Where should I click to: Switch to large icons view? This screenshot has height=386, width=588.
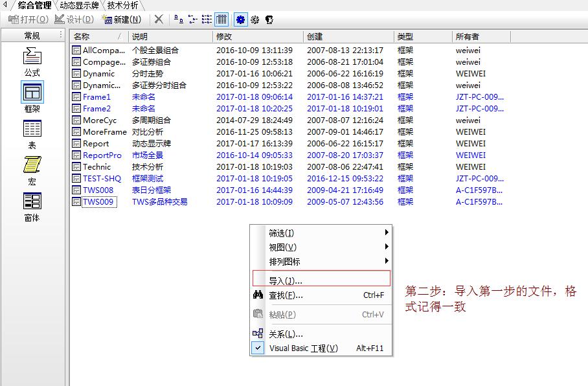179,19
